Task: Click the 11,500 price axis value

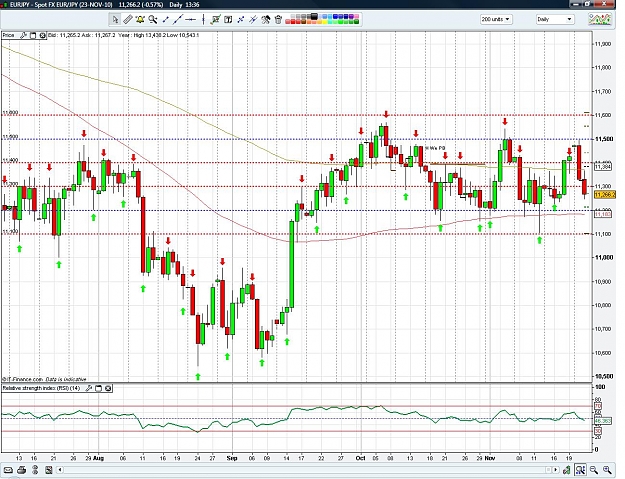Action: pos(604,139)
